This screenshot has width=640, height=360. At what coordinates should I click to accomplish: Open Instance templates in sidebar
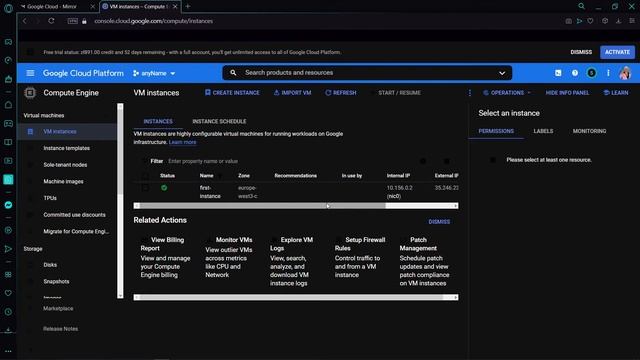[67, 148]
